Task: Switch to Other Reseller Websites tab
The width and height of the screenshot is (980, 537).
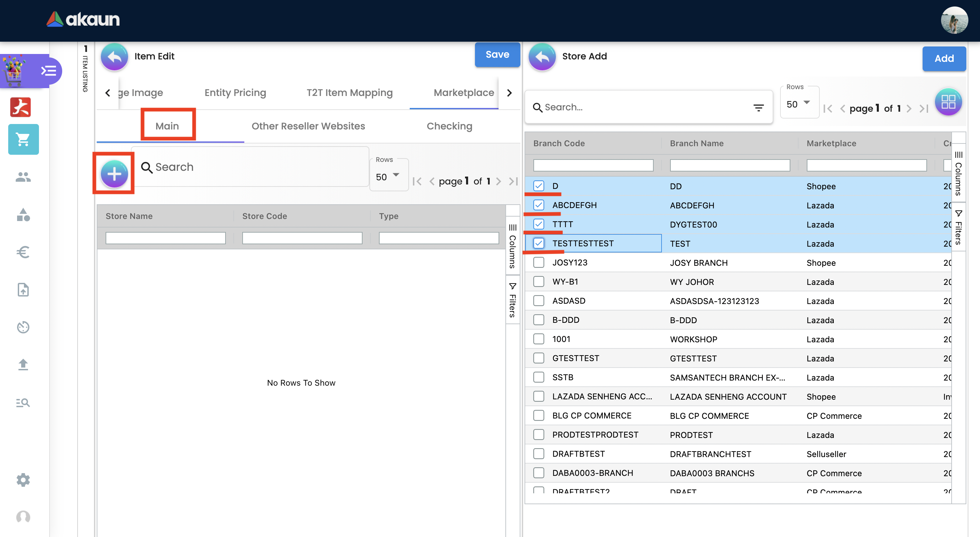Action: click(308, 126)
